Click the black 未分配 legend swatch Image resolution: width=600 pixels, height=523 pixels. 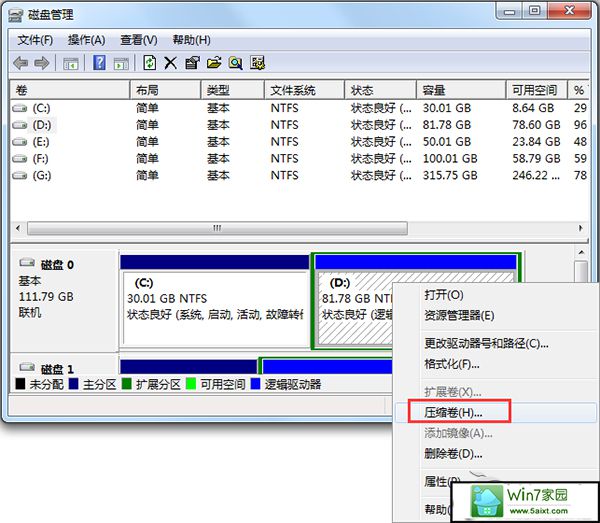(x=20, y=384)
